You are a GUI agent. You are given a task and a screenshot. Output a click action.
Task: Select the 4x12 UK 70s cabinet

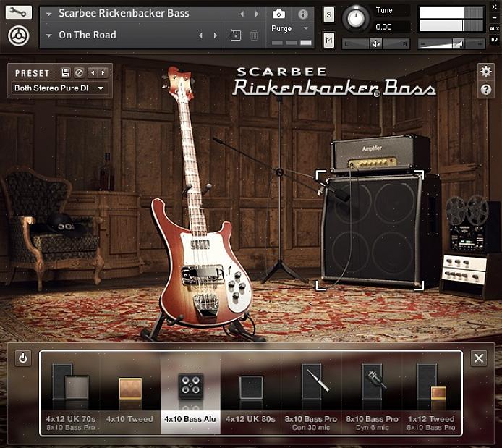point(70,393)
